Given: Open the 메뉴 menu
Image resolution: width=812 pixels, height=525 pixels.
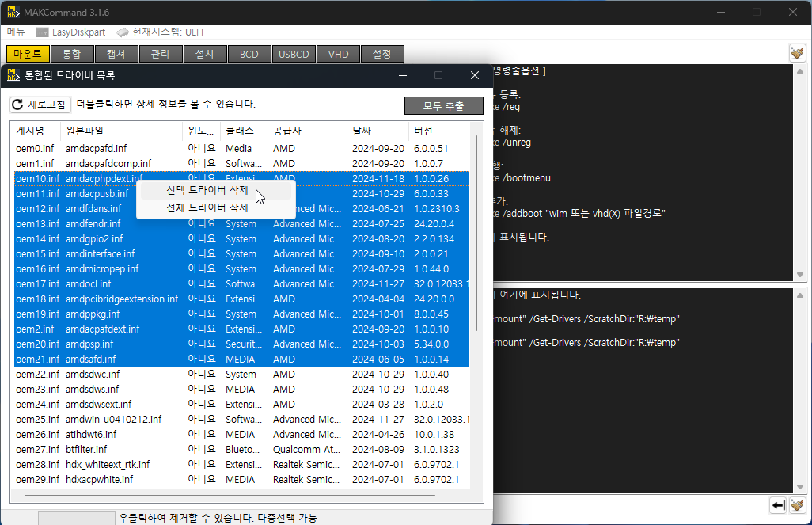Looking at the screenshot, I should [16, 32].
